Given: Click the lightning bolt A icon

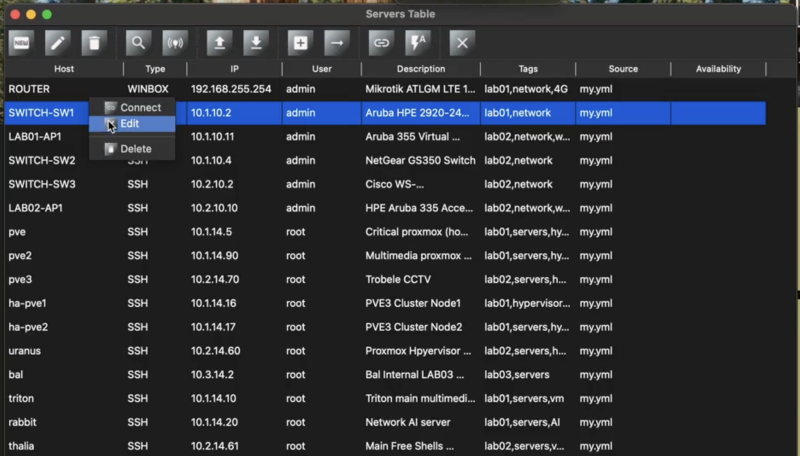Looking at the screenshot, I should (418, 43).
